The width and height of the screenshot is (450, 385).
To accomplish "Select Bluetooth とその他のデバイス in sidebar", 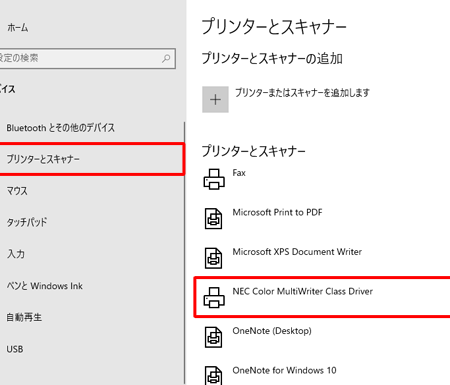I will click(x=60, y=128).
